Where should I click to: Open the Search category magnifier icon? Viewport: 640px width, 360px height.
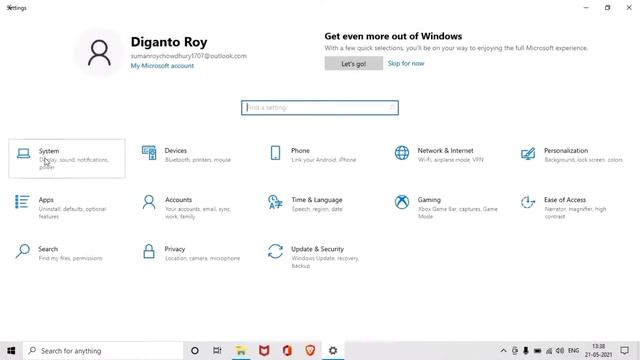tap(22, 251)
